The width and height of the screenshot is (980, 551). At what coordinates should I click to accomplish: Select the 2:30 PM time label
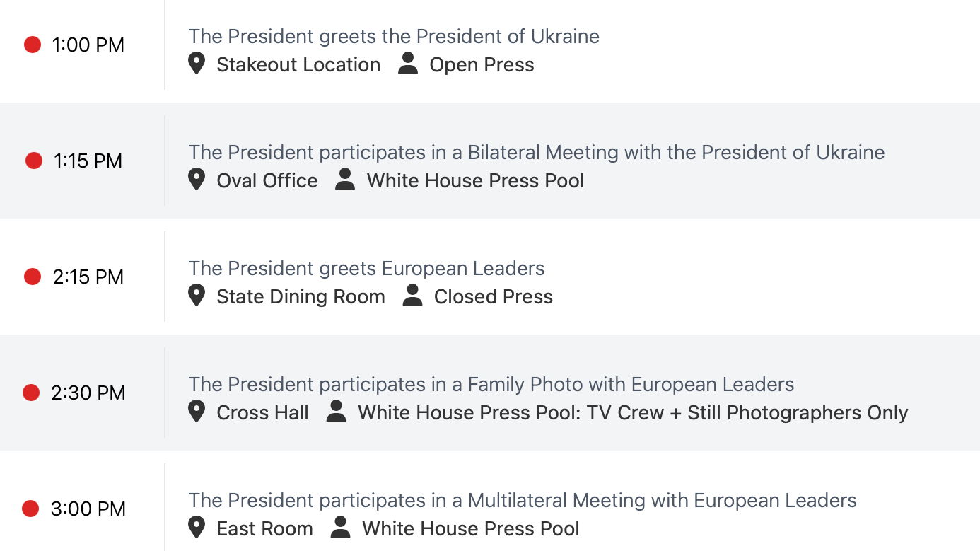[x=88, y=393]
